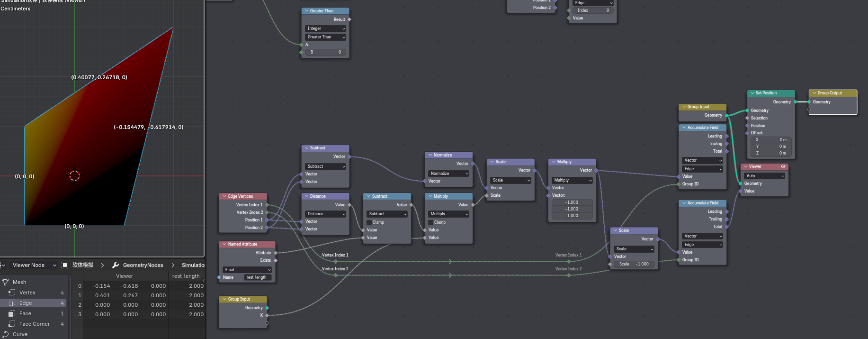Collapse the Set Position node

752,93
